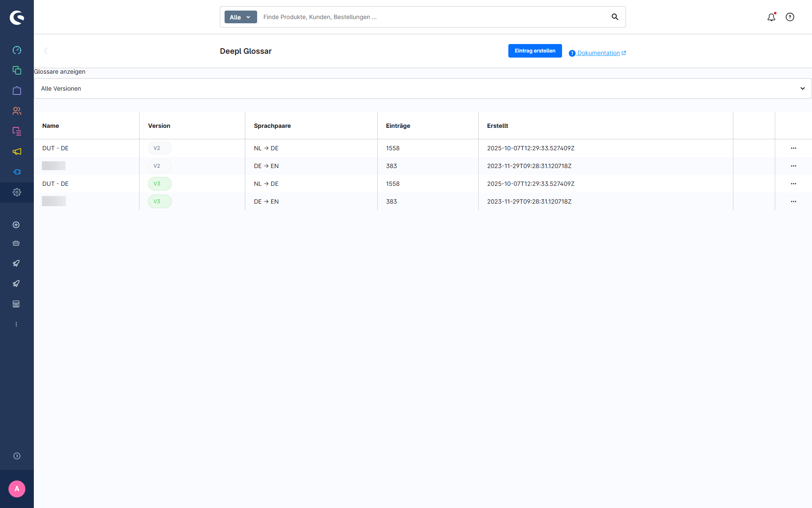812x508 pixels.
Task: Open the Alle search filter dropdown
Action: click(x=240, y=17)
